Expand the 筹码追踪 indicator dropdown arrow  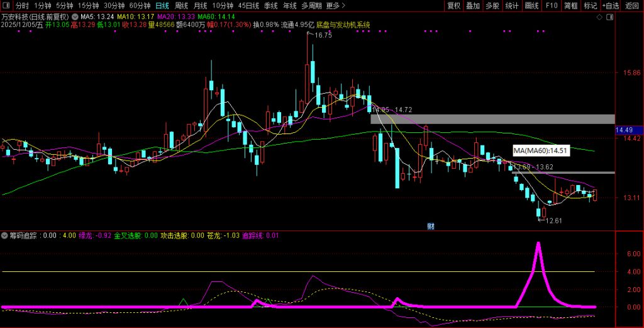[x=5, y=235]
